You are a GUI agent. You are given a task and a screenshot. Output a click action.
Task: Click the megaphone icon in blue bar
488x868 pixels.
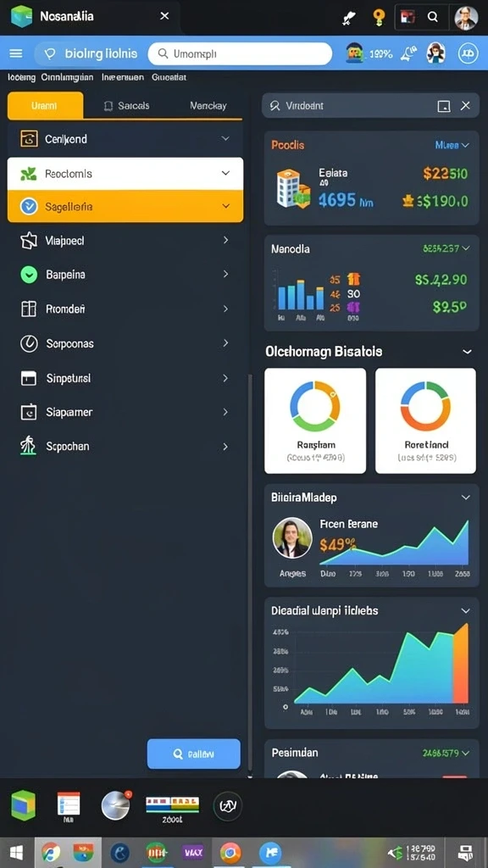click(x=409, y=53)
